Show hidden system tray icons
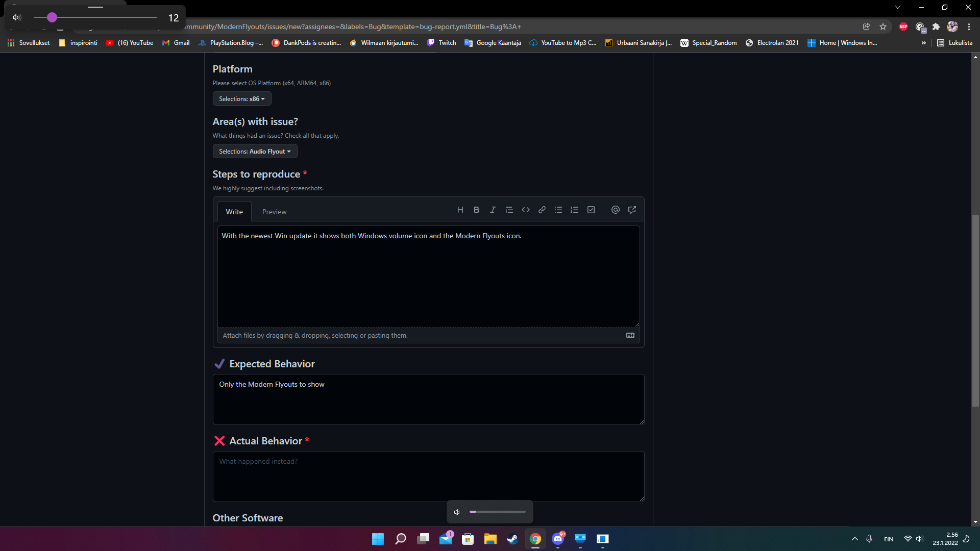The image size is (980, 551). pos(854,539)
